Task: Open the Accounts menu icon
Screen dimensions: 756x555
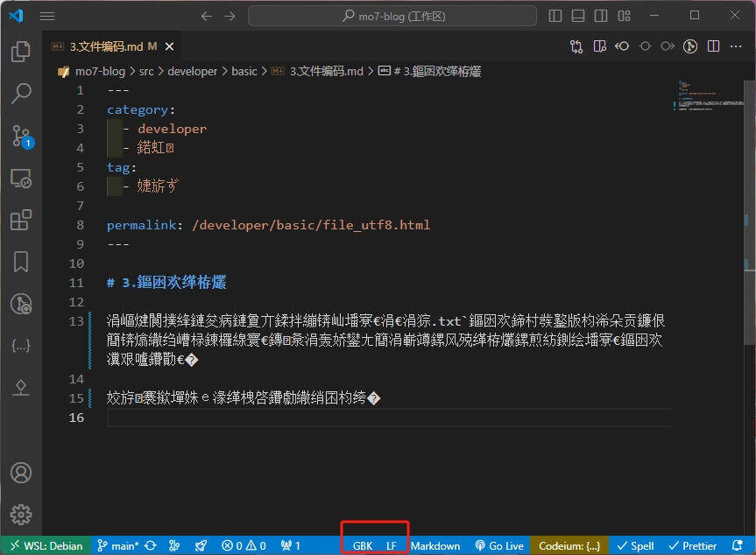Action: (21, 473)
